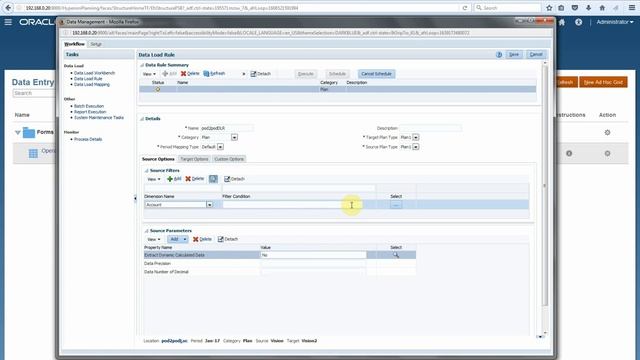The width and height of the screenshot is (640, 360).
Task: Collapse the Source Filters section
Action: click(147, 171)
